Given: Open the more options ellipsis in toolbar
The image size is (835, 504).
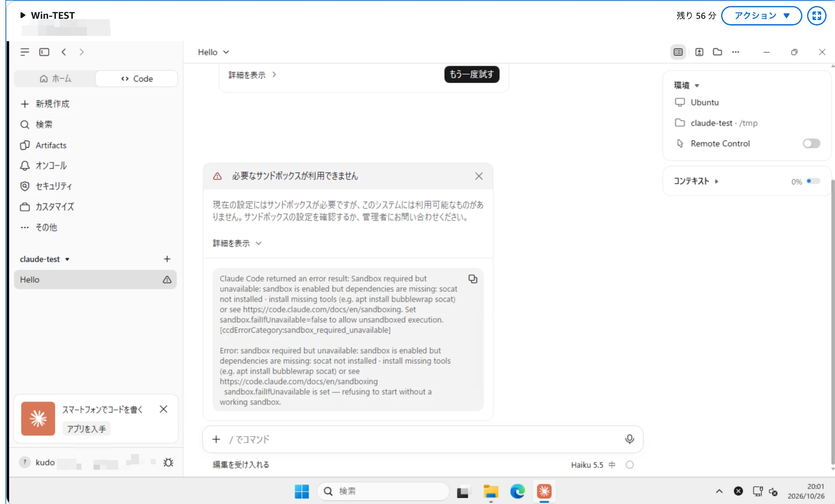Looking at the screenshot, I should click(x=736, y=52).
